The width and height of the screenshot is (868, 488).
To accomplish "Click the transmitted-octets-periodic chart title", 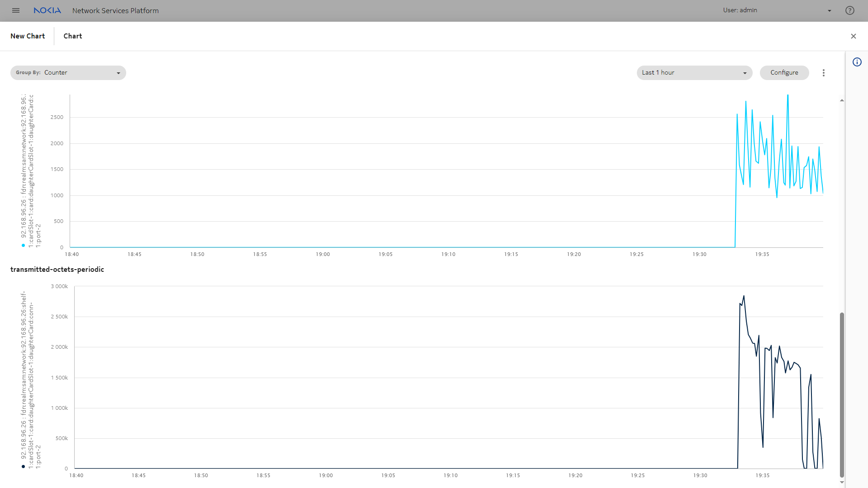I will (57, 270).
